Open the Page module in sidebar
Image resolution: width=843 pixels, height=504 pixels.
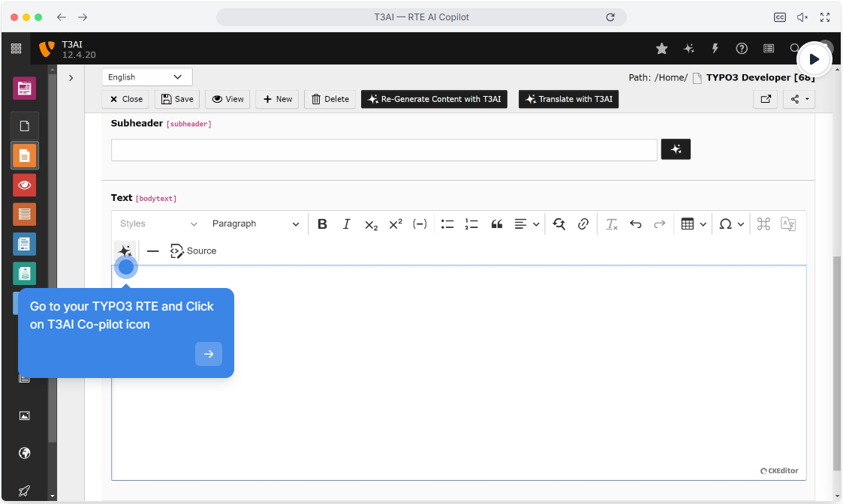[25, 126]
